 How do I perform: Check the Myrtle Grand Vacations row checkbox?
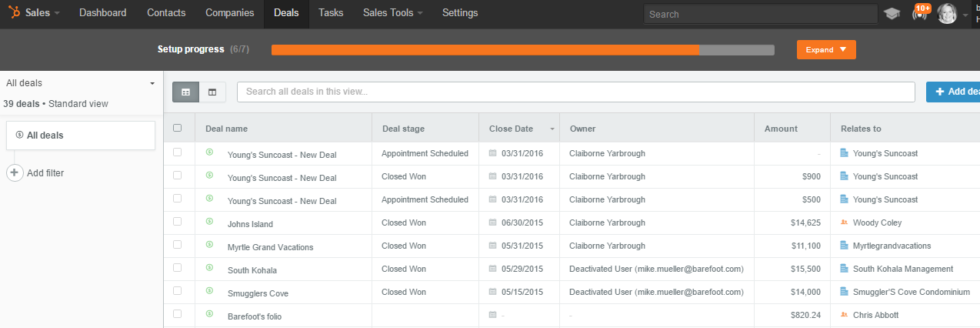(178, 245)
